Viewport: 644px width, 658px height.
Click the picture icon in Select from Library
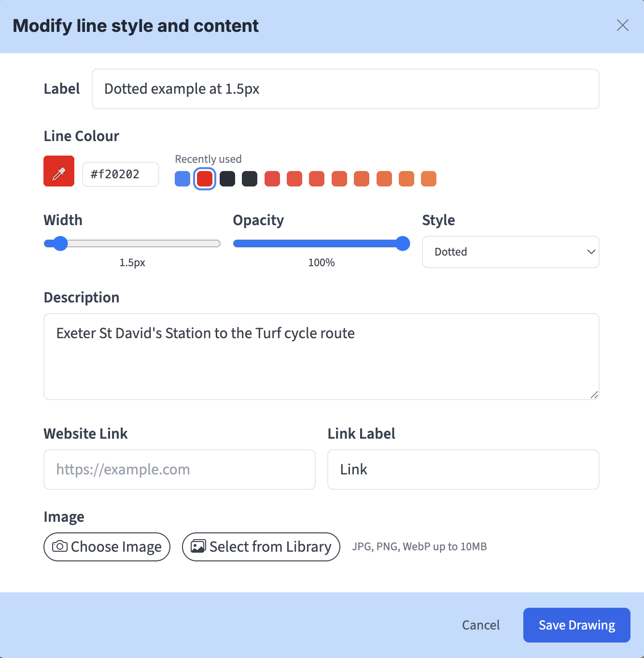[x=198, y=546]
